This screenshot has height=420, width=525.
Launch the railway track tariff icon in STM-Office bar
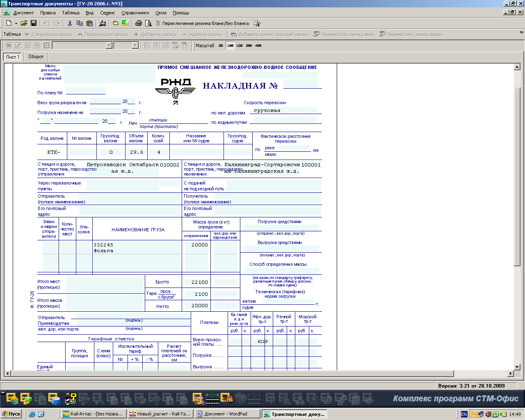click(212, 398)
